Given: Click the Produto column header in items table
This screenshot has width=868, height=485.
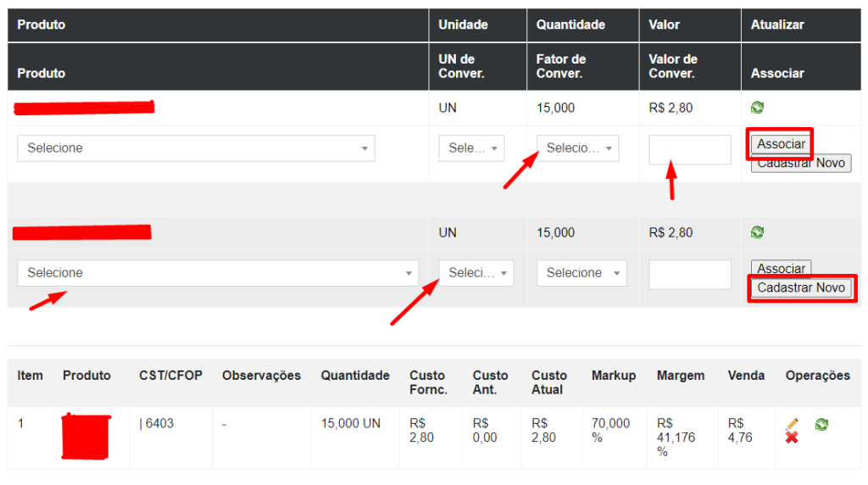Looking at the screenshot, I should click(x=86, y=376).
